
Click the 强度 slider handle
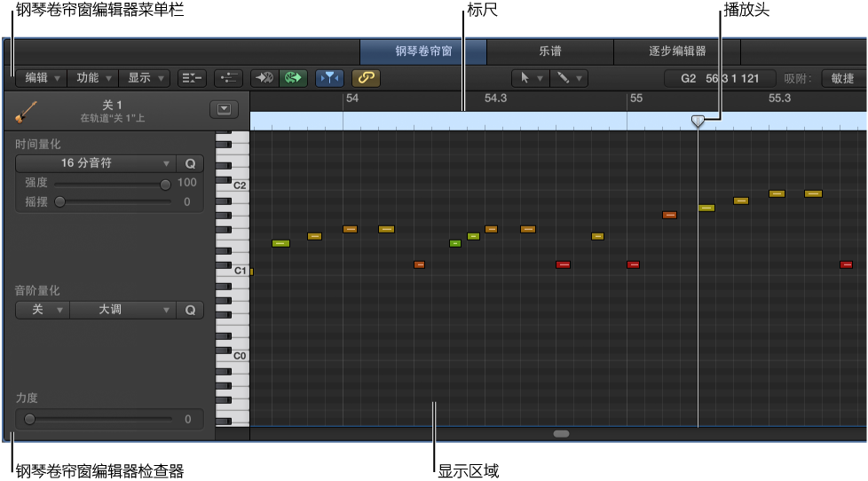tap(165, 185)
